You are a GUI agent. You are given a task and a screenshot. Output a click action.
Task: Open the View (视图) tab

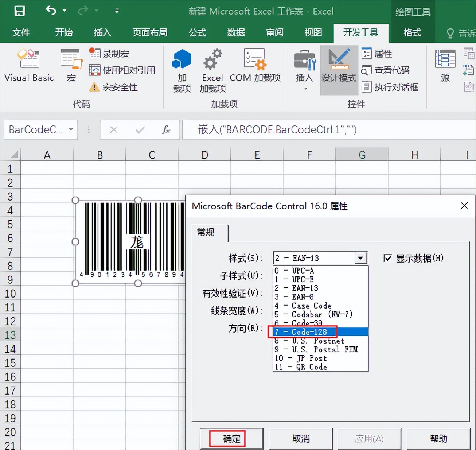click(x=313, y=33)
